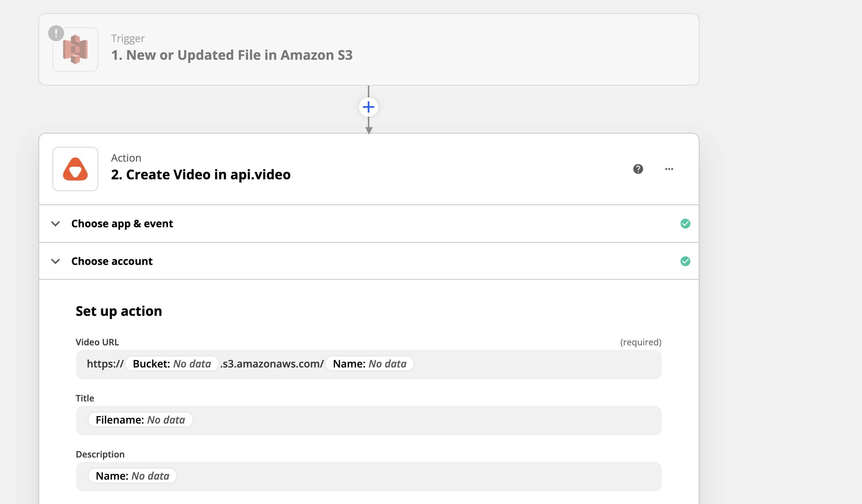Open the three-dot options menu on the action step
Viewport: 862px width, 504px height.
point(669,169)
